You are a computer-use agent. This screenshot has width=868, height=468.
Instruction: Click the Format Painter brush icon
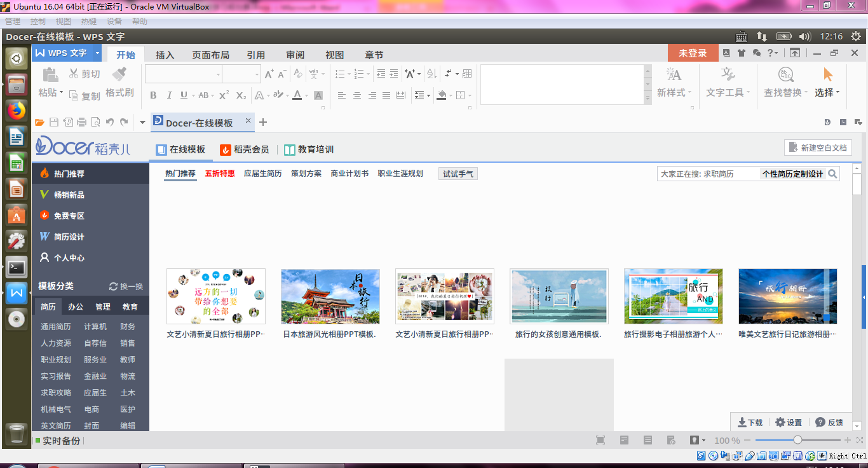(119, 74)
